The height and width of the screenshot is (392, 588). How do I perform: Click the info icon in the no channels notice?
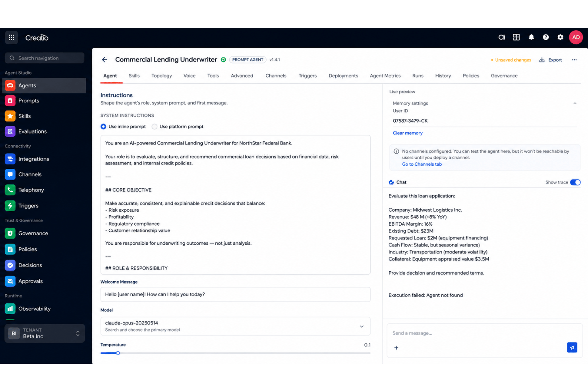(396, 151)
